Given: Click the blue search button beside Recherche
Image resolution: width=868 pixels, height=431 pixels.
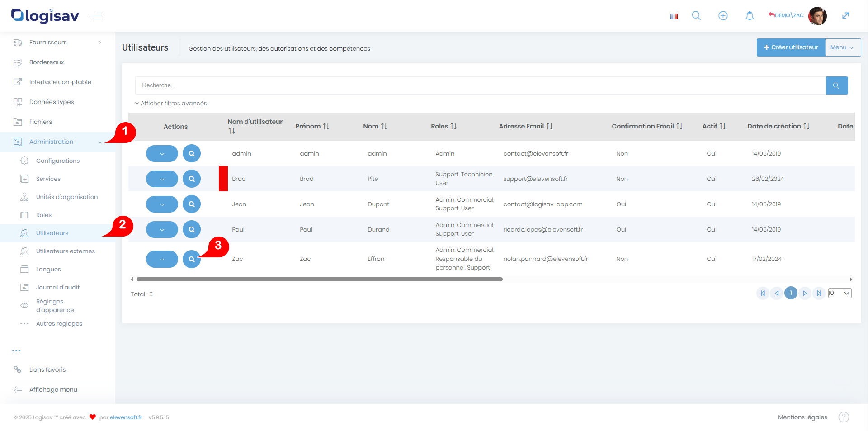Looking at the screenshot, I should 836,85.
